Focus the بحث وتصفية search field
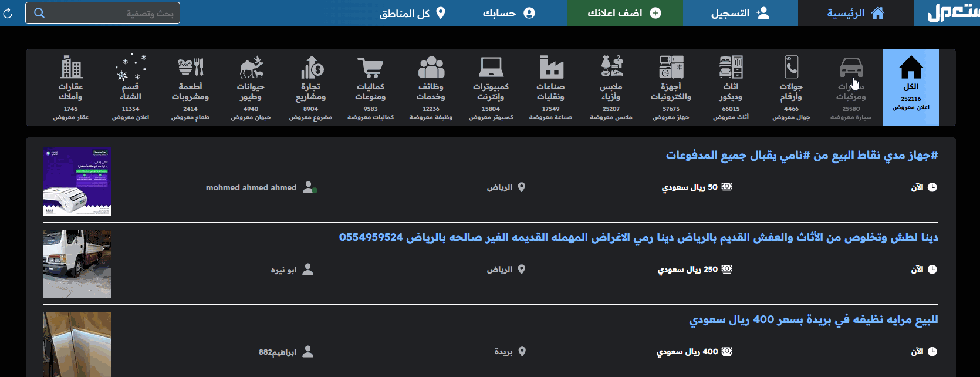 [103, 13]
